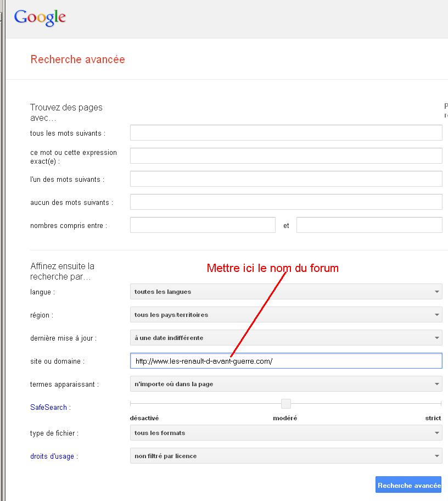Click the 'l'un des mots suivants' field
The width and height of the screenshot is (448, 501).
pyautogui.click(x=286, y=179)
